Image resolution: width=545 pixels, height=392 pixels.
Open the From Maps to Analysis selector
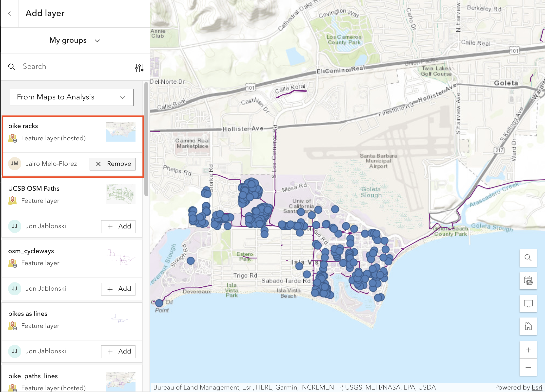[x=72, y=97]
